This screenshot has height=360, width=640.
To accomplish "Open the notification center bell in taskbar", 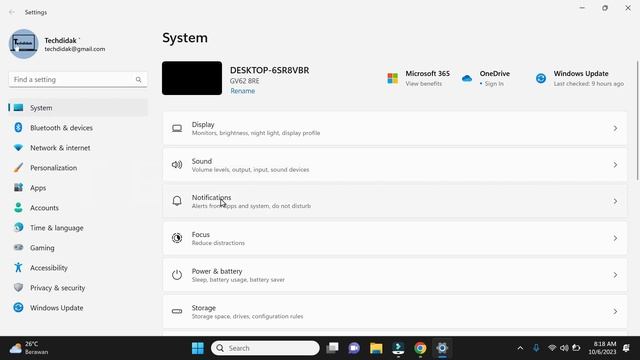I will click(626, 348).
